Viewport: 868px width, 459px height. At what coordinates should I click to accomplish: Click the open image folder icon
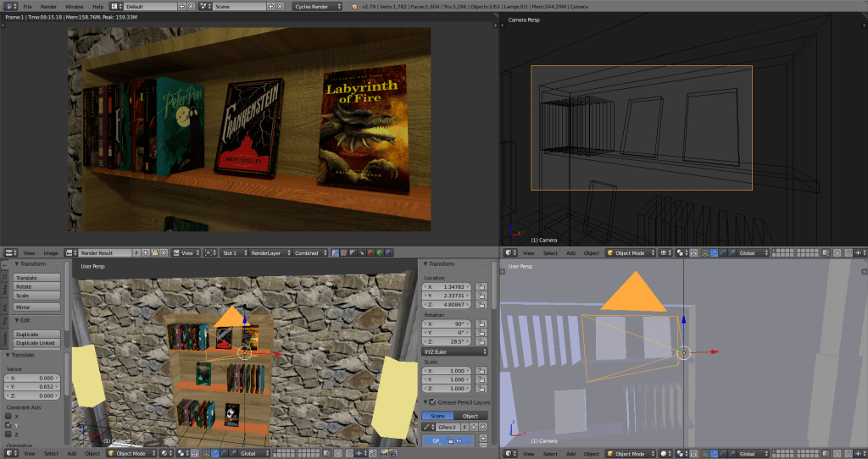[x=154, y=252]
